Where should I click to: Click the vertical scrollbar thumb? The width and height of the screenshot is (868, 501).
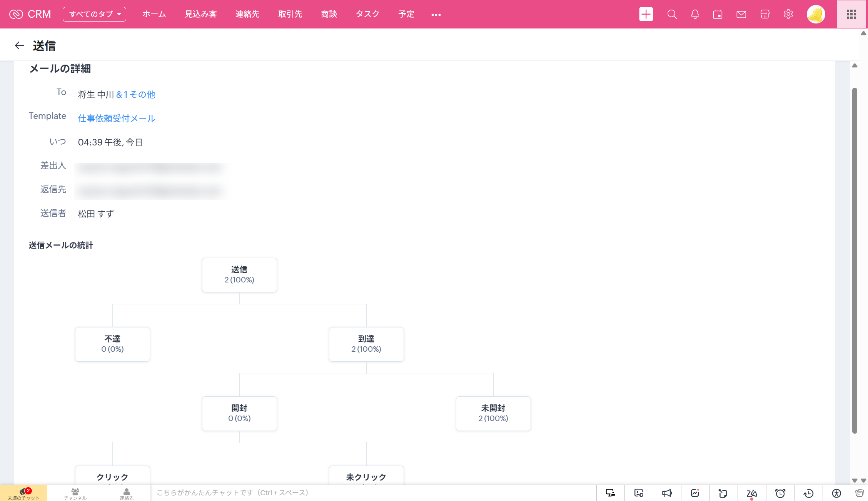point(855,260)
